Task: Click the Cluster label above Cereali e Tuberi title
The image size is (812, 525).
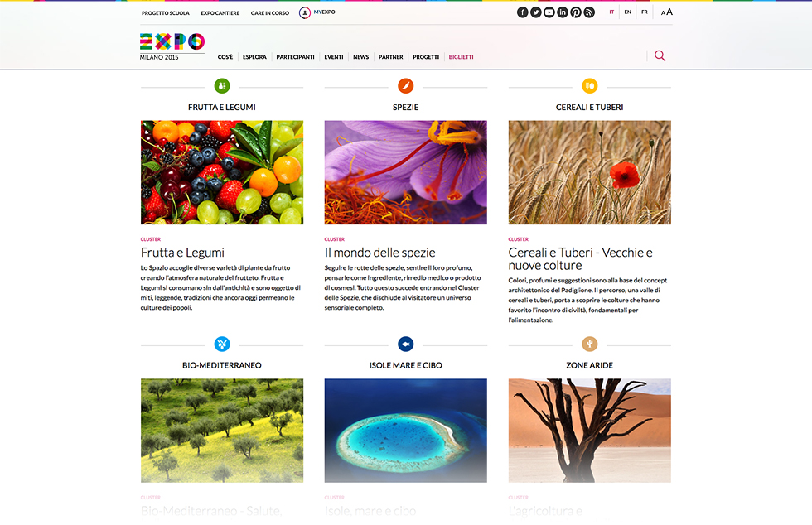Action: click(519, 239)
